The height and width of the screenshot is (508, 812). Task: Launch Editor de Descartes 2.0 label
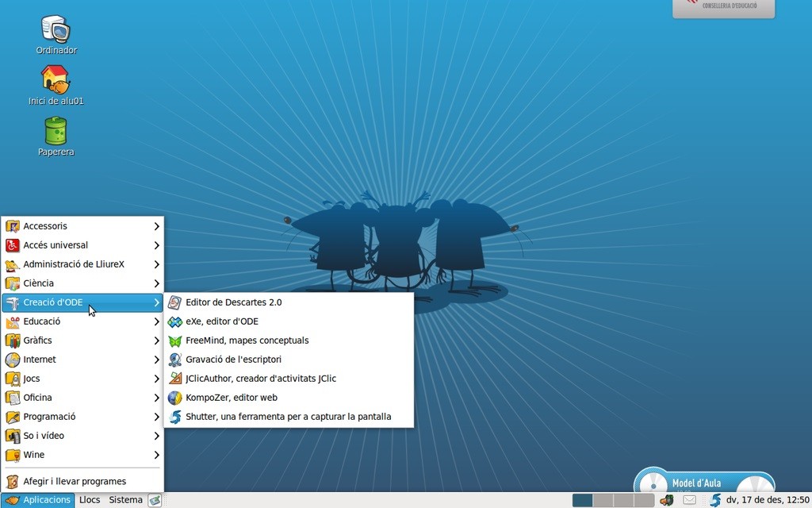point(234,302)
